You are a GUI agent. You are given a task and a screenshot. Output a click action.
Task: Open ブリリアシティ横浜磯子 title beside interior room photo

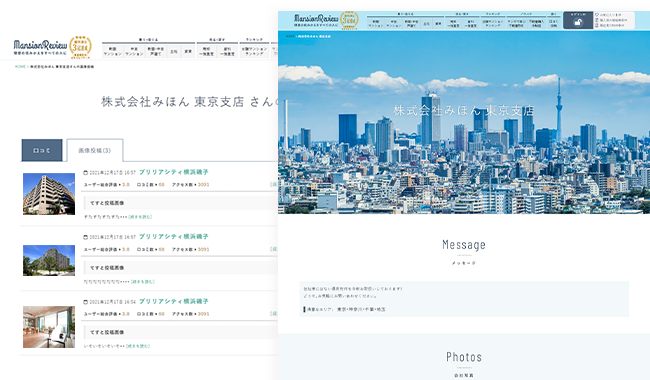[173, 301]
